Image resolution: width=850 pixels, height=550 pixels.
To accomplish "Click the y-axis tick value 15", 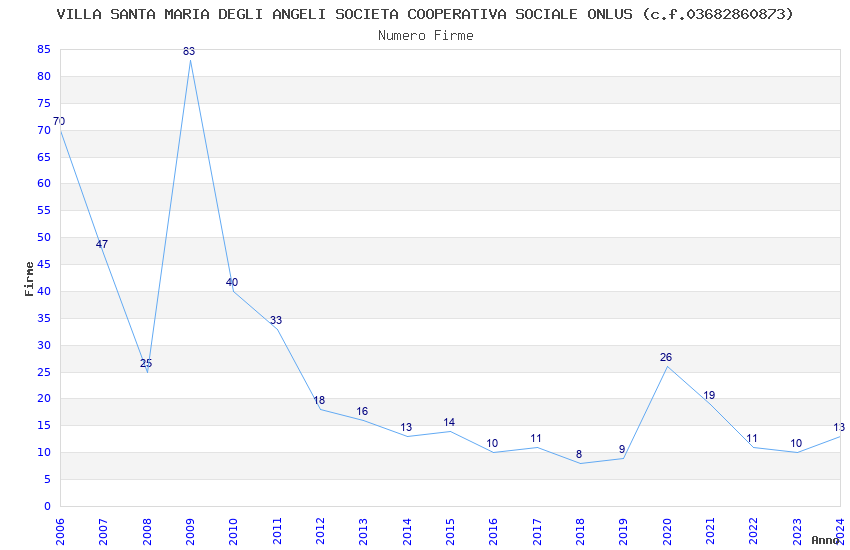I will tap(44, 425).
